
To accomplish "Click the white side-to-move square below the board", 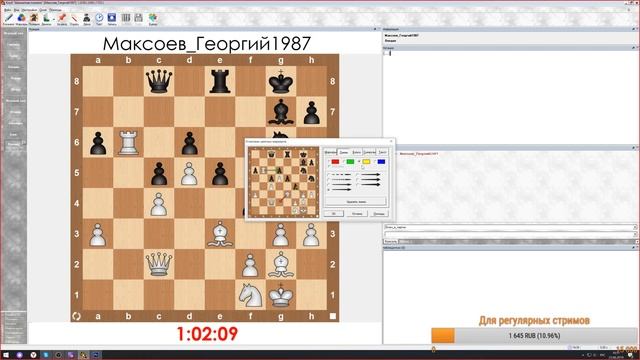I will point(333,316).
